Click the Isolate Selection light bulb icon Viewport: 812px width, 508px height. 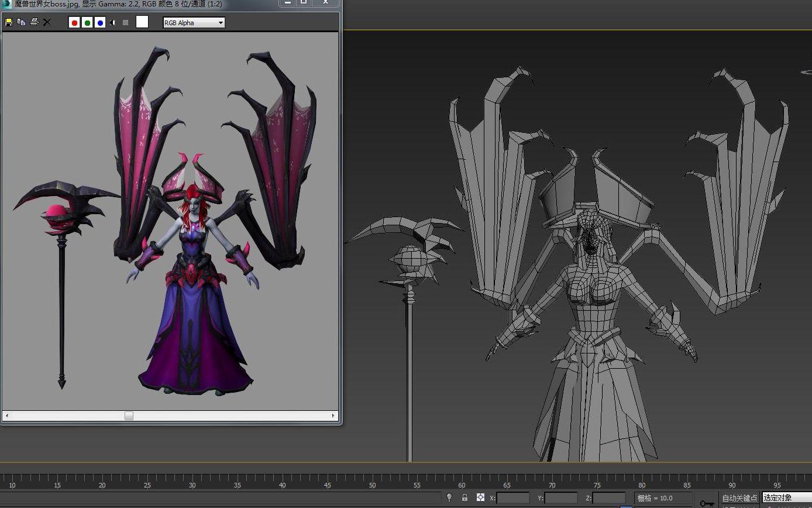coord(449,497)
